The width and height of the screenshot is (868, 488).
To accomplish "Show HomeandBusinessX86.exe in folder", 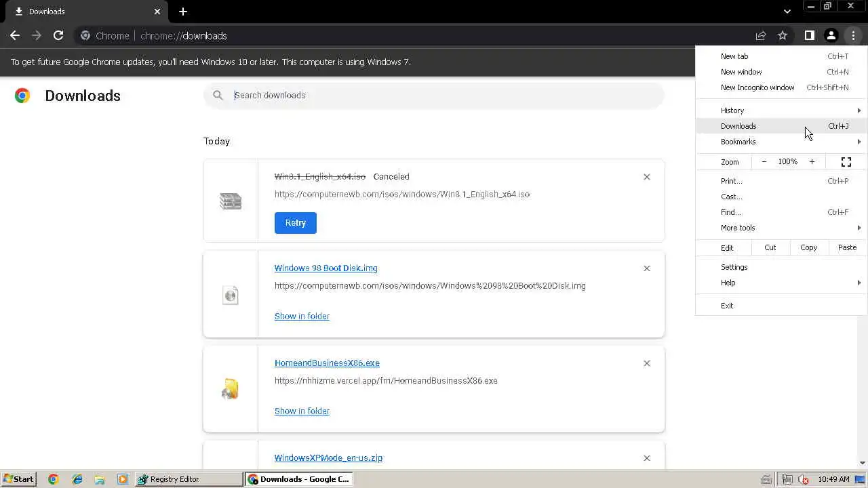I will [x=302, y=411].
